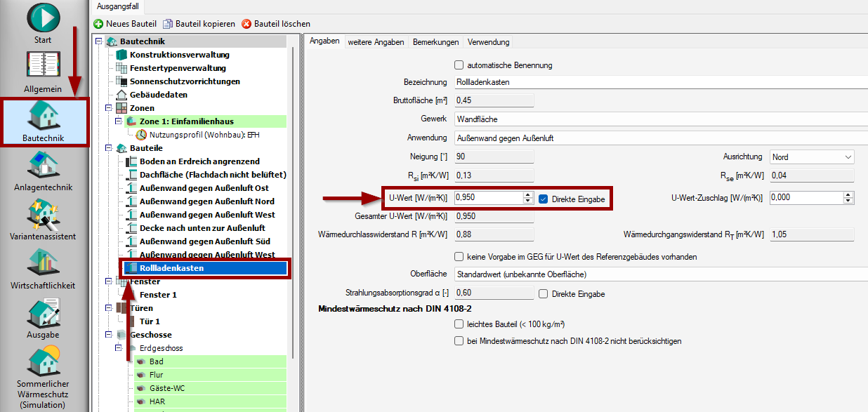868x412 pixels.
Task: Collapse the Bauteile tree node
Action: coord(108,148)
